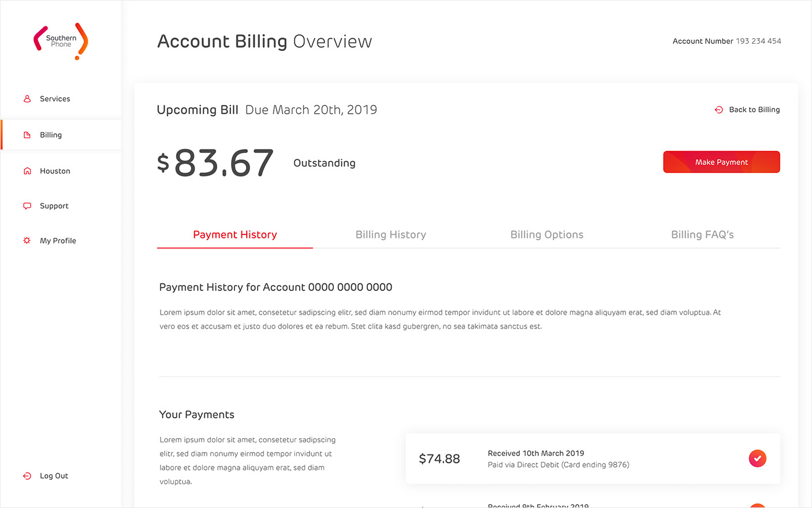Click the Log Out arrow icon
The width and height of the screenshot is (812, 508).
(27, 476)
